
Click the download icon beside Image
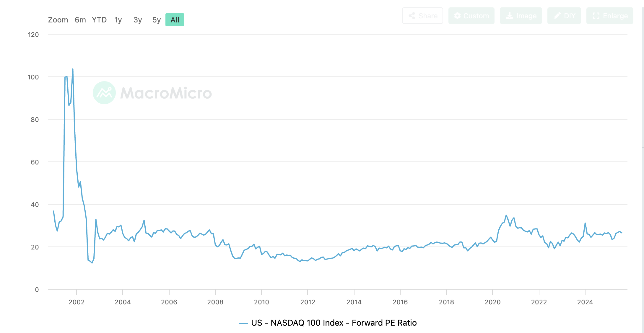click(509, 16)
